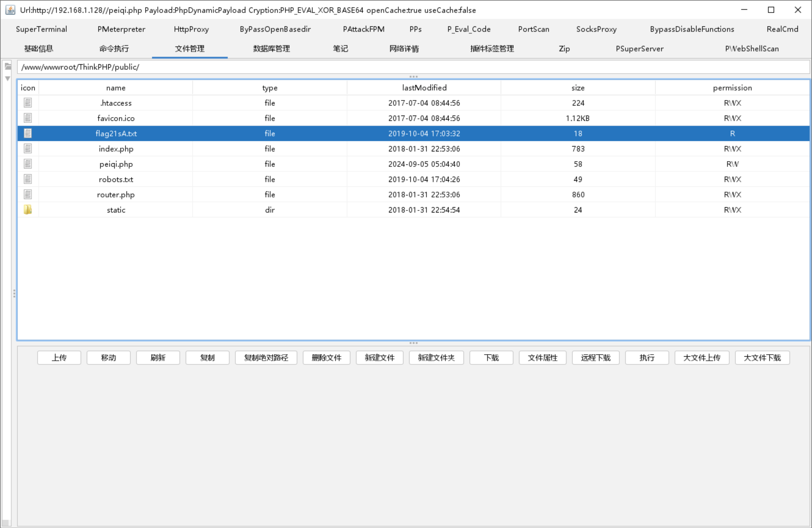Click the 新建文件夹 button

point(436,358)
